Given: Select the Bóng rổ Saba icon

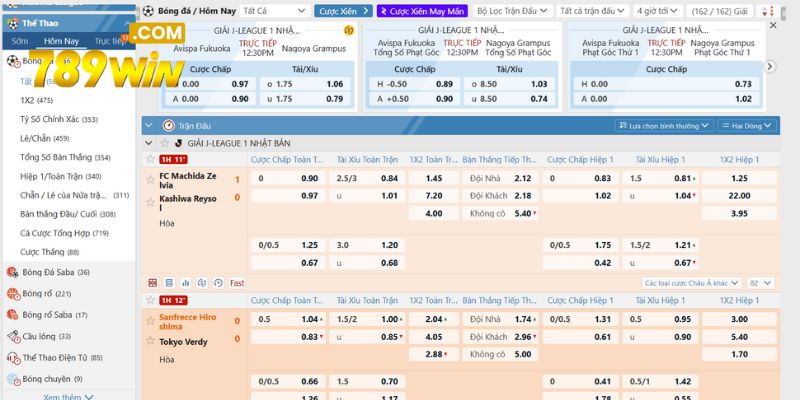Looking at the screenshot, I should pyautogui.click(x=13, y=315).
